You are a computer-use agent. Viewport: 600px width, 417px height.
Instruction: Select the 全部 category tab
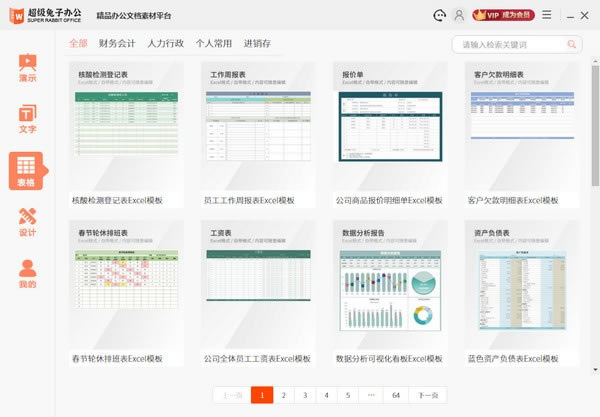tap(78, 43)
